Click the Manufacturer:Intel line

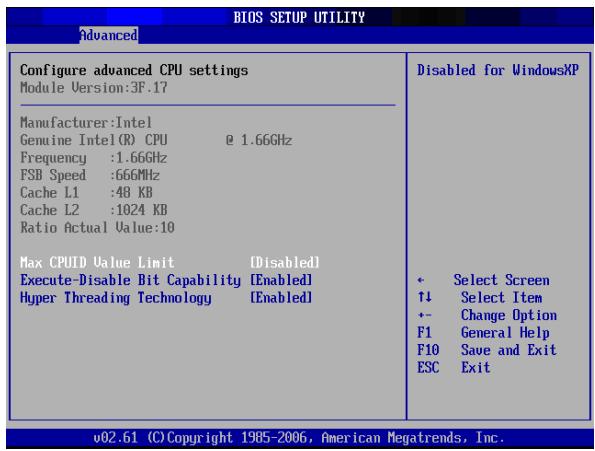[86, 123]
